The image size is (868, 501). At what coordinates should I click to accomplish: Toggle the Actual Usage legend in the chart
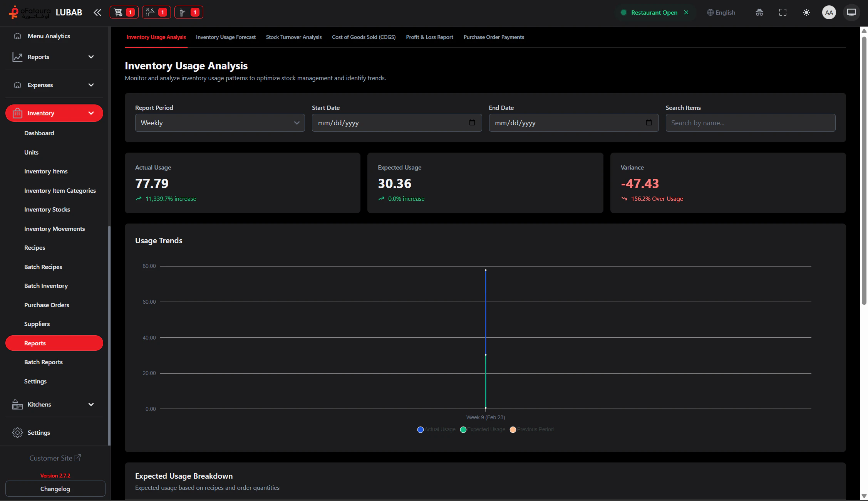click(436, 429)
